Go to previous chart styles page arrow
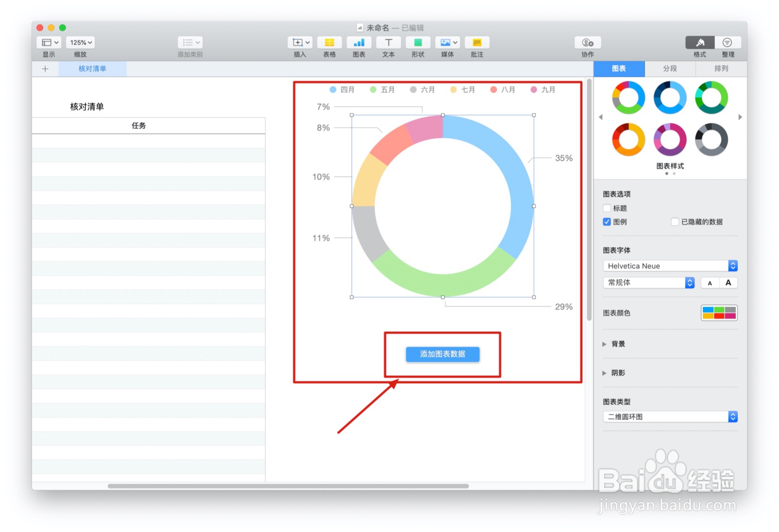 (x=600, y=117)
